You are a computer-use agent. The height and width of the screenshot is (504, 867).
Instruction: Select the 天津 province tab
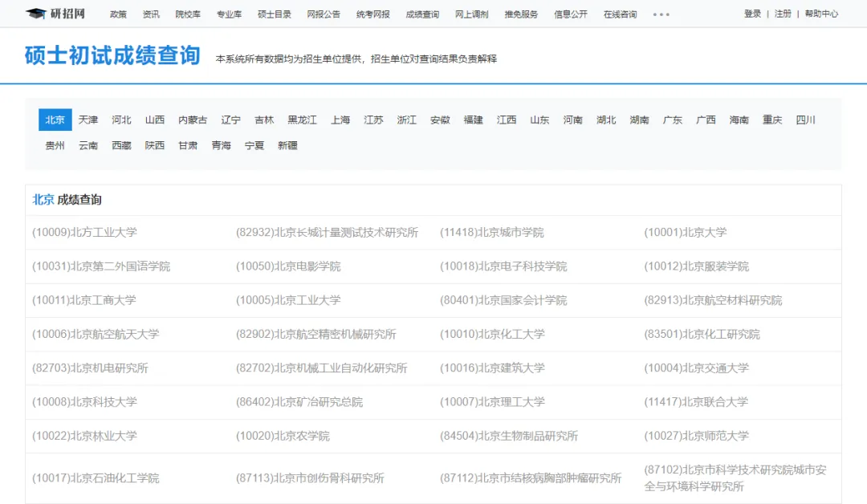click(x=88, y=120)
